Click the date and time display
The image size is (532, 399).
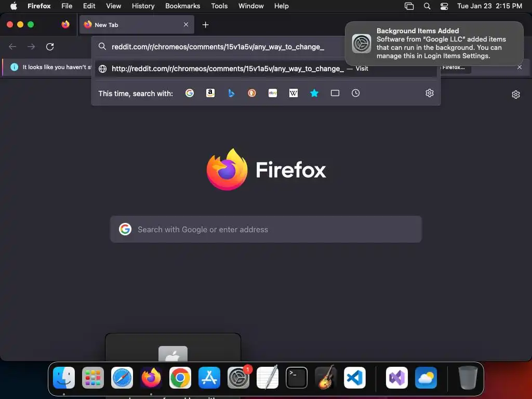(489, 6)
